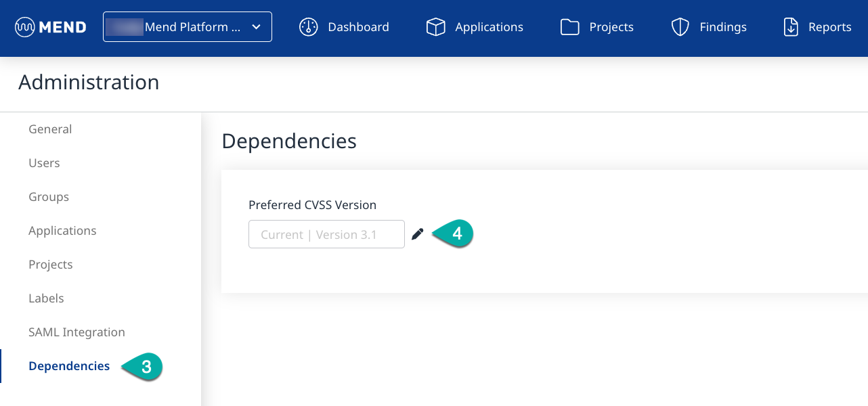Viewport: 868px width, 406px height.
Task: Click the Dashboard gauge icon
Action: click(x=309, y=27)
